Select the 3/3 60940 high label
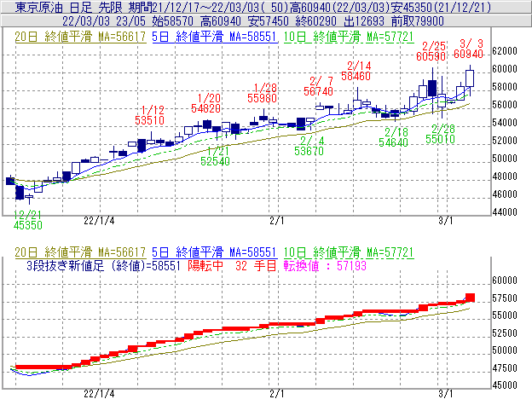532x405 pixels. [469, 49]
